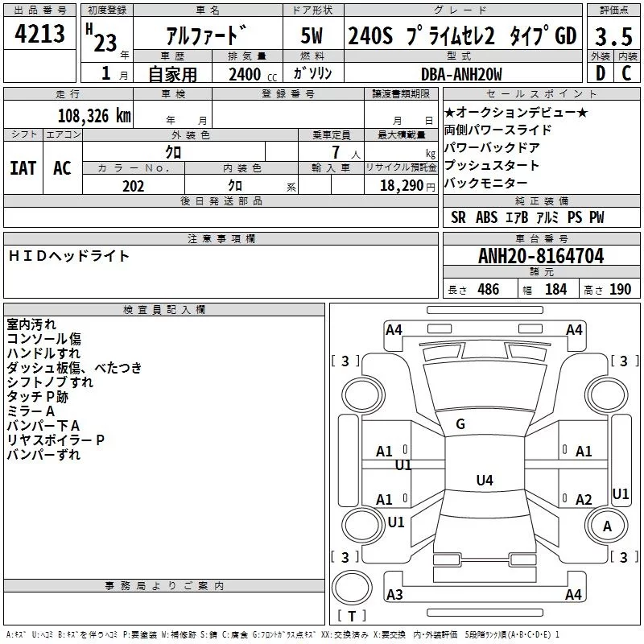
Task: Click the A2 scratch mark on diagram
Action: point(584,500)
